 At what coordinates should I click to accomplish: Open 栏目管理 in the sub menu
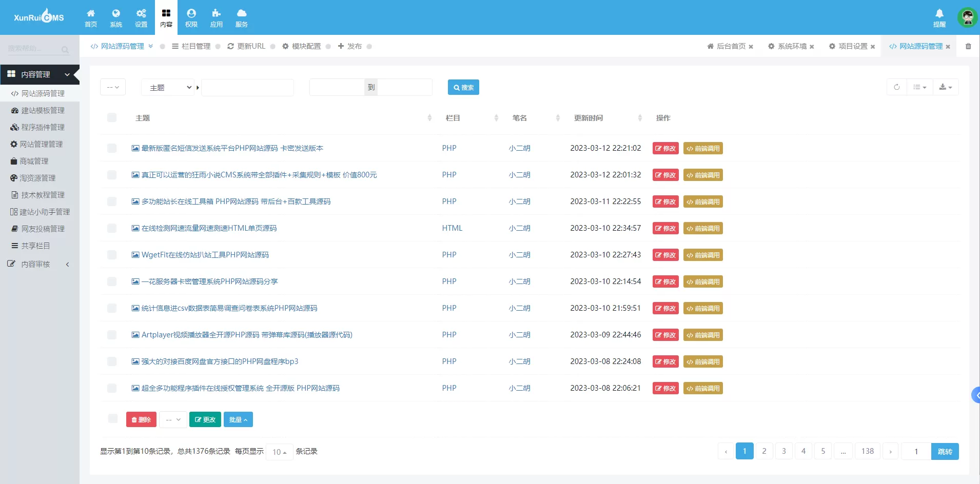(x=191, y=46)
